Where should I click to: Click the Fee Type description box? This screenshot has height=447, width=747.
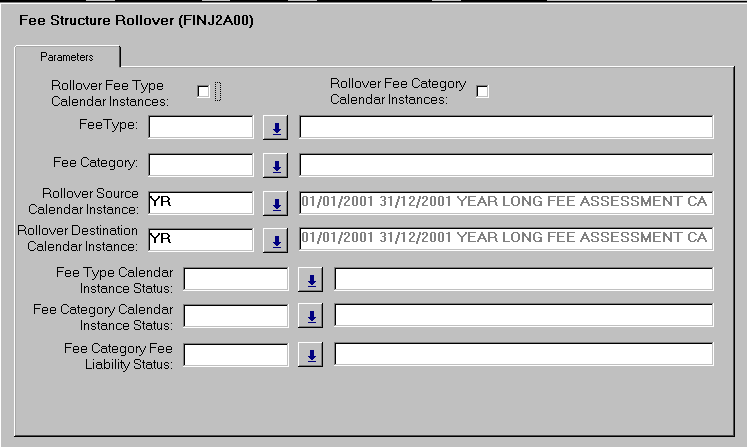click(x=506, y=127)
